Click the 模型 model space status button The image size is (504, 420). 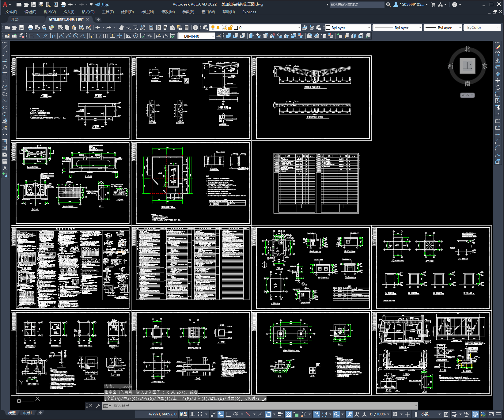[x=184, y=414]
